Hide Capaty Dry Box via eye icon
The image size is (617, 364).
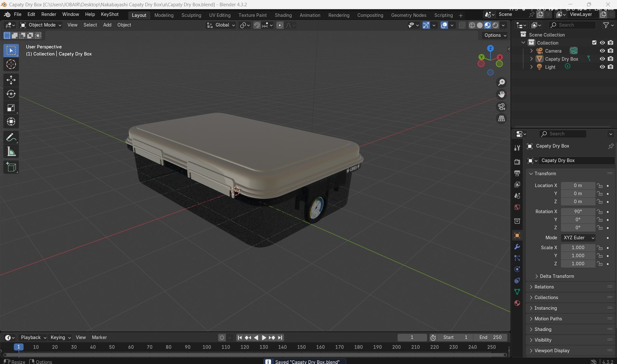pos(602,59)
